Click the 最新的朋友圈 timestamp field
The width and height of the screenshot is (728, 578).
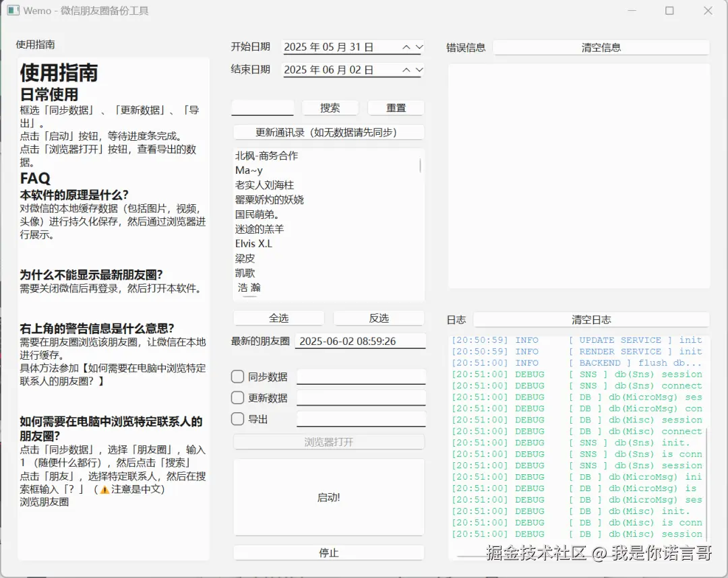click(360, 341)
